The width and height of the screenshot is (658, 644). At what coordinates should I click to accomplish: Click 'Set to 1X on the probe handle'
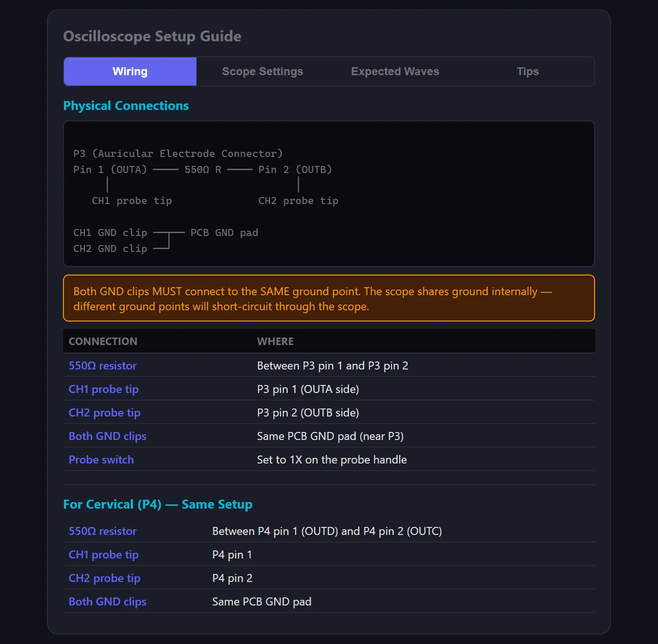pos(332,460)
